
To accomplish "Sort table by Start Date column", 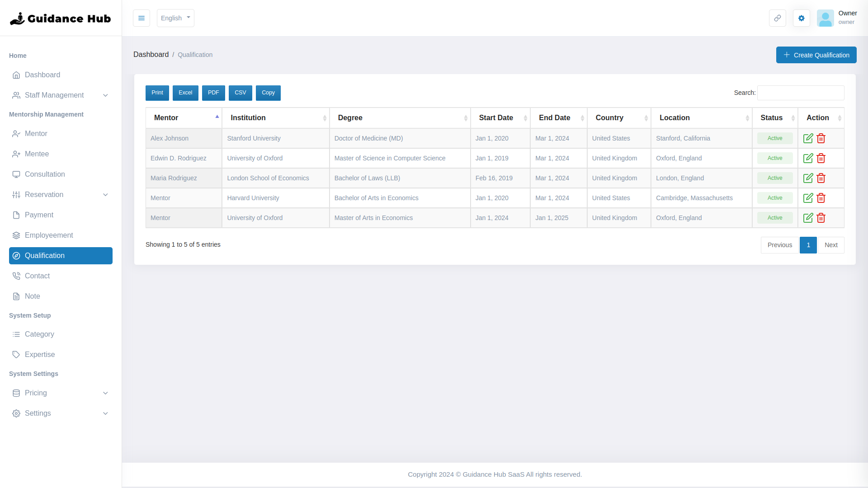I will 496,118.
